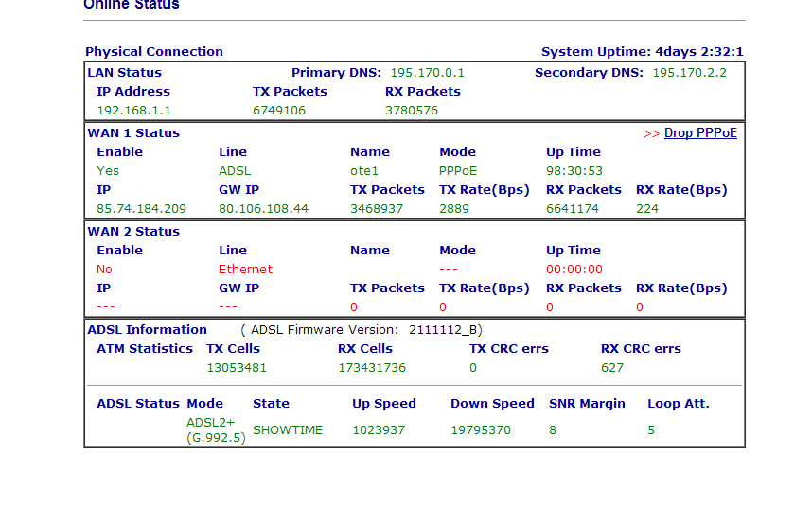812x524 pixels.
Task: Click WAN 1 Enable value Yes
Action: point(108,171)
